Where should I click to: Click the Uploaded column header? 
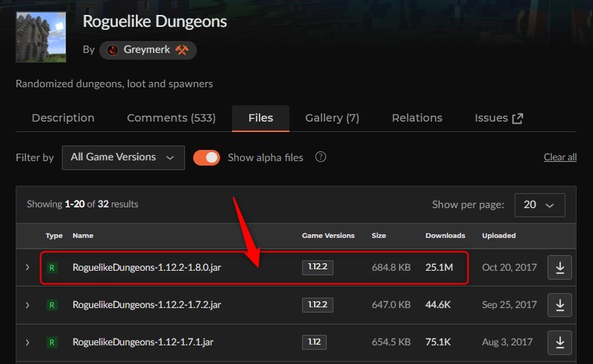[499, 236]
